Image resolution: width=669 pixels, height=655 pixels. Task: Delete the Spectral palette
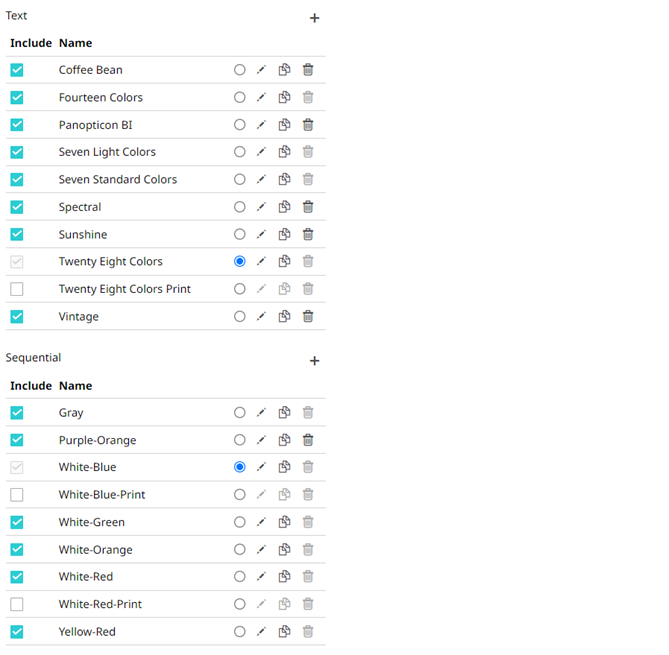(x=308, y=207)
